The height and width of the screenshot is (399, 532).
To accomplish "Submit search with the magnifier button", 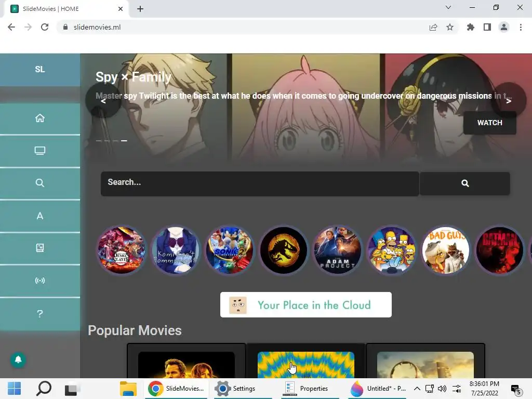I will (x=465, y=183).
